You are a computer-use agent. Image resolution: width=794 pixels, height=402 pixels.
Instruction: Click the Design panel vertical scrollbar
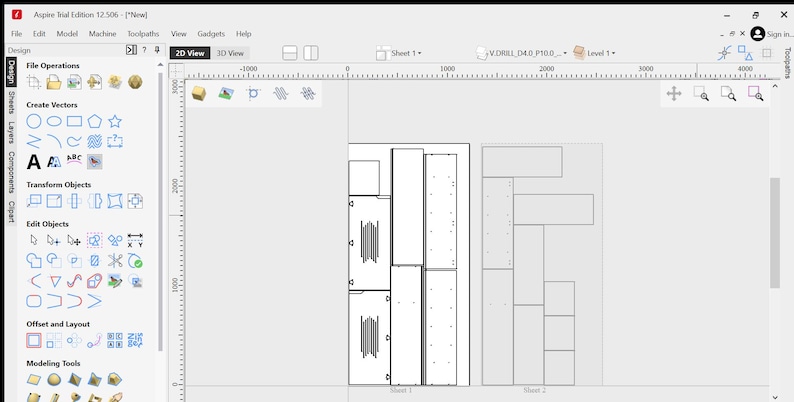click(x=161, y=210)
